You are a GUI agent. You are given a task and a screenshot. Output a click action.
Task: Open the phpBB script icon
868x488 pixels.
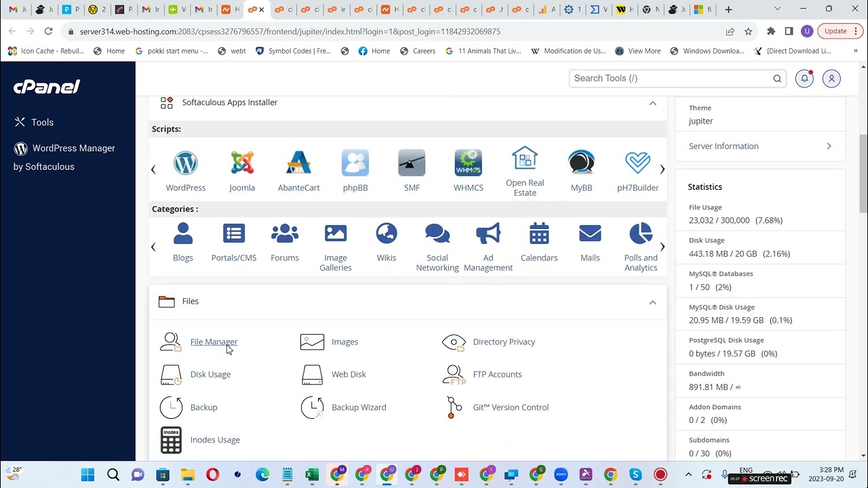[355, 163]
